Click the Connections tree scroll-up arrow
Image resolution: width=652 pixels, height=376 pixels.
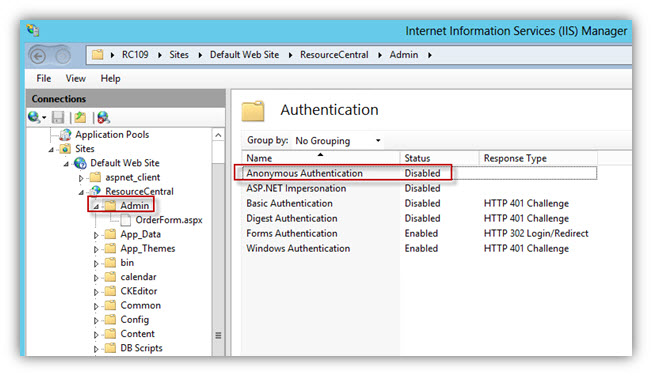[x=218, y=135]
